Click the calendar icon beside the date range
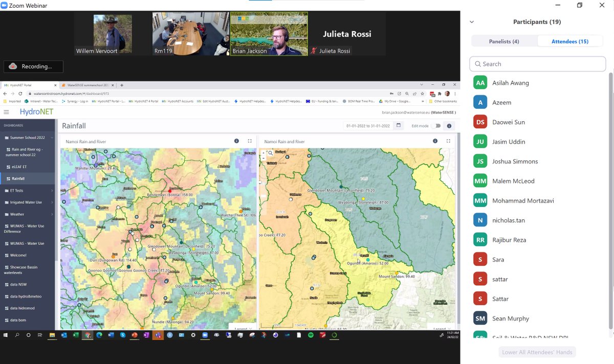Screen dimensions: 614x364 (x=399, y=125)
